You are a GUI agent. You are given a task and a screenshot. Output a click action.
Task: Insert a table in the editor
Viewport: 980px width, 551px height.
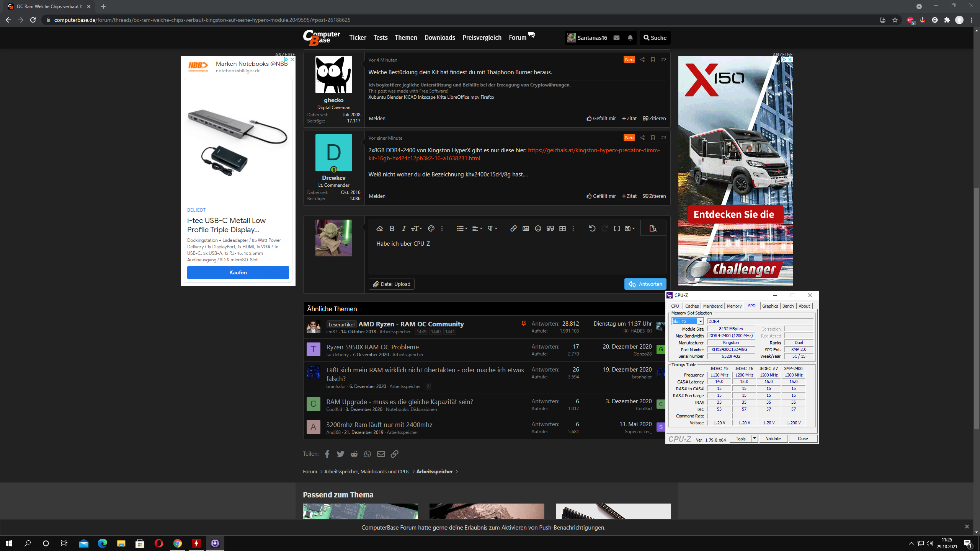click(x=562, y=228)
